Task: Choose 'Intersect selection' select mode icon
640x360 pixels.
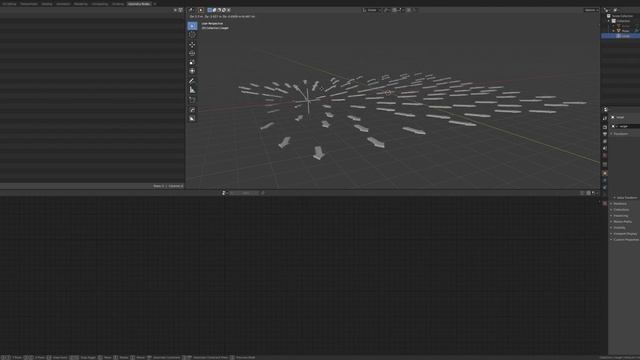Action: (229, 10)
